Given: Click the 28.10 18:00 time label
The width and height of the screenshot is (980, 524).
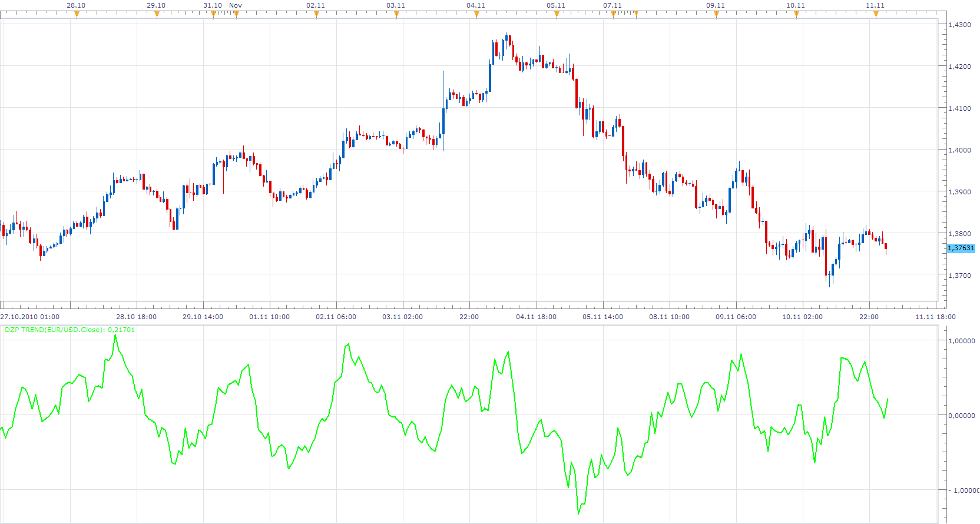Looking at the screenshot, I should coord(136,317).
